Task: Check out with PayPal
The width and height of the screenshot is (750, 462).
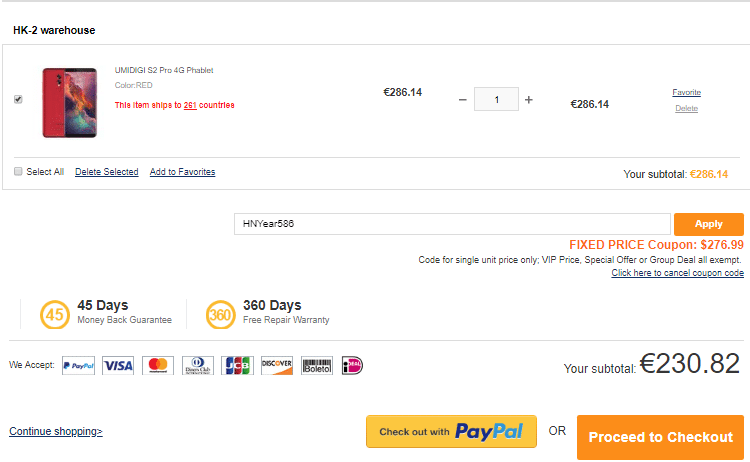Action: (x=451, y=432)
